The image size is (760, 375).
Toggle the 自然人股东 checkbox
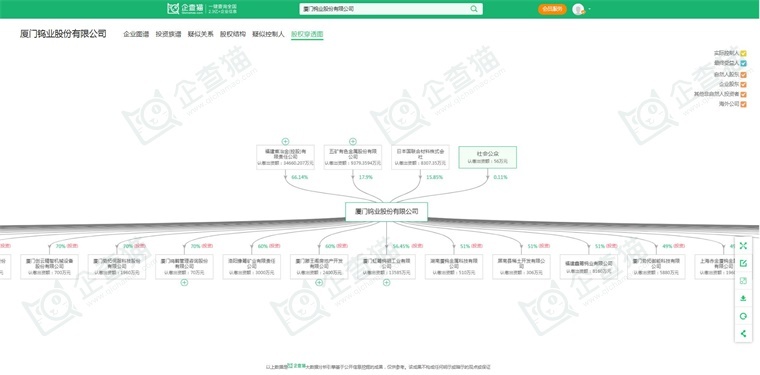(x=743, y=74)
